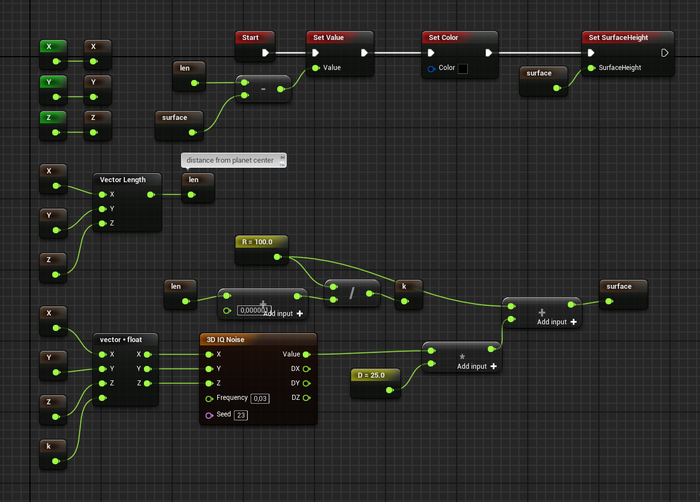This screenshot has height=502, width=700.
Task: Click Add input on the multiply node
Action: coord(476,366)
